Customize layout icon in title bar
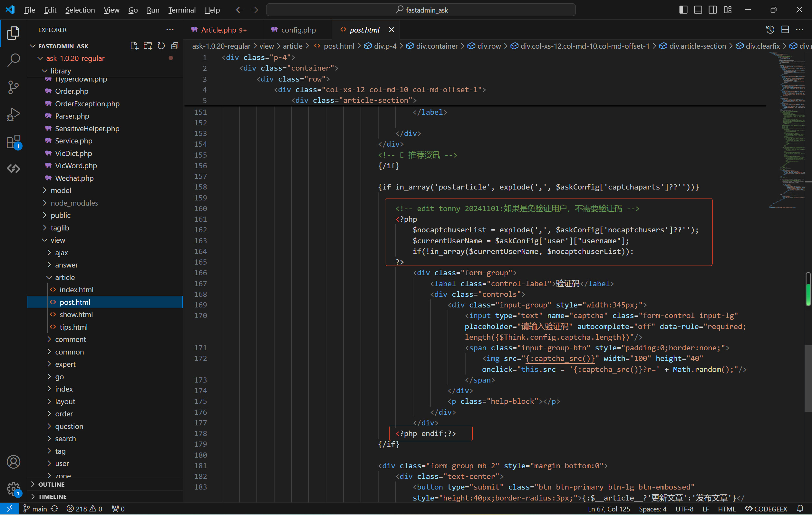This screenshot has height=515, width=812. [728, 10]
